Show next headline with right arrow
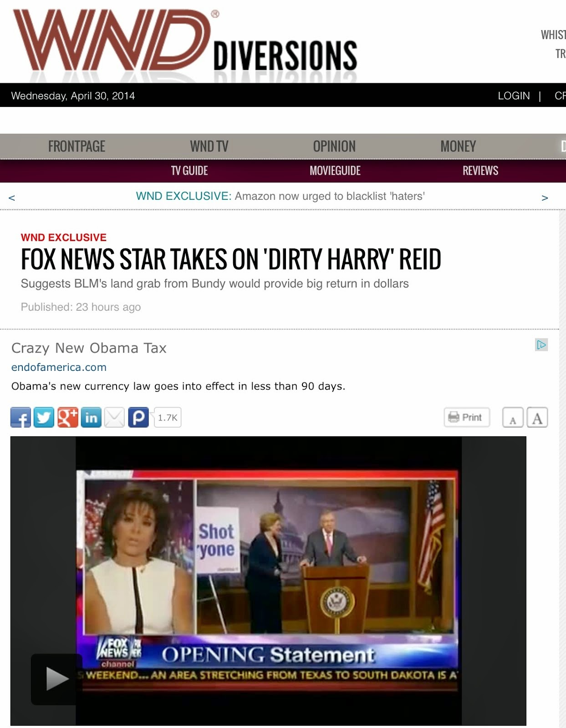566x728 pixels. click(545, 197)
